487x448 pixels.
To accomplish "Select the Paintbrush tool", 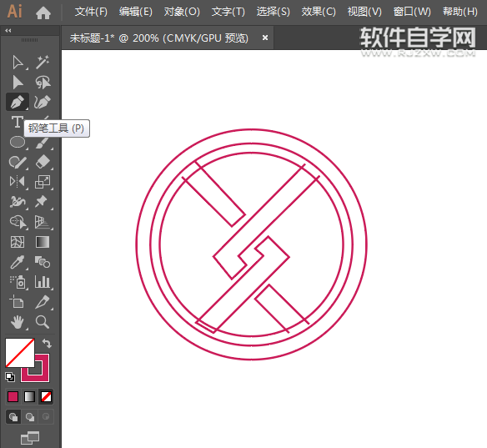I will 43,143.
